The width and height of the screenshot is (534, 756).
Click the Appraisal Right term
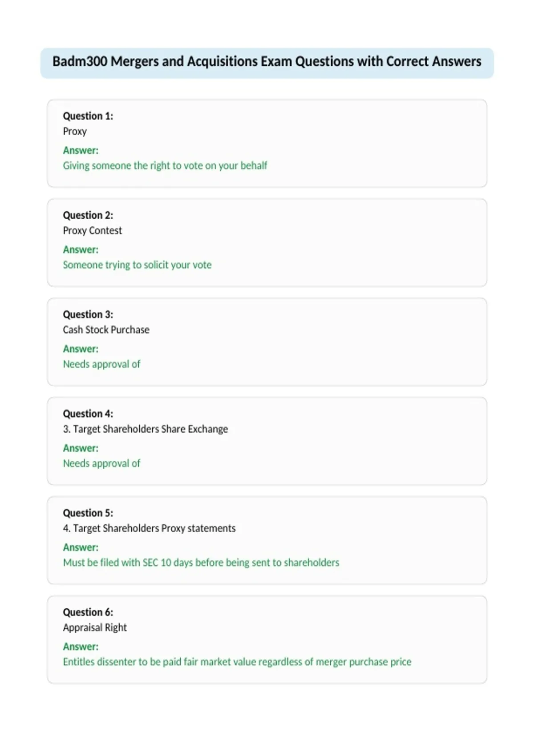95,627
